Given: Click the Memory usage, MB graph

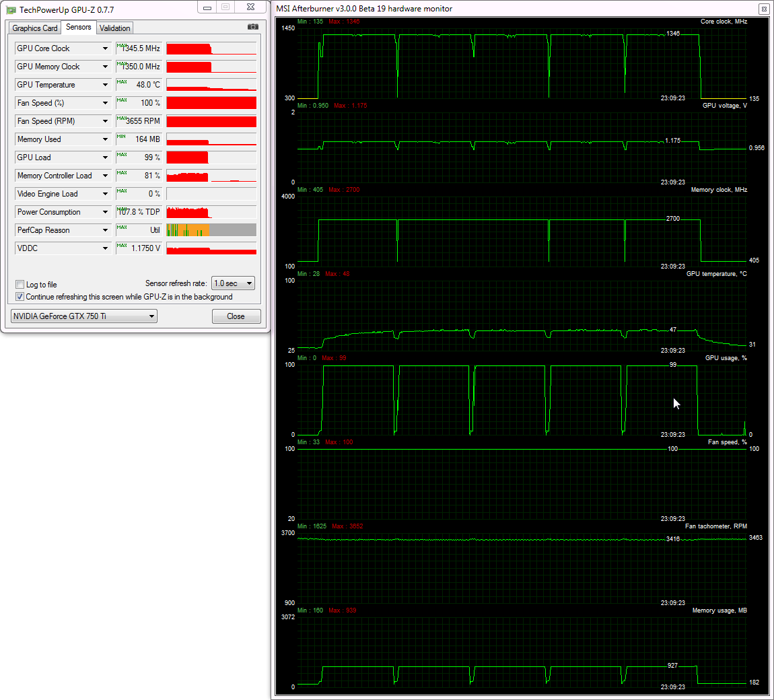Looking at the screenshot, I should click(522, 652).
